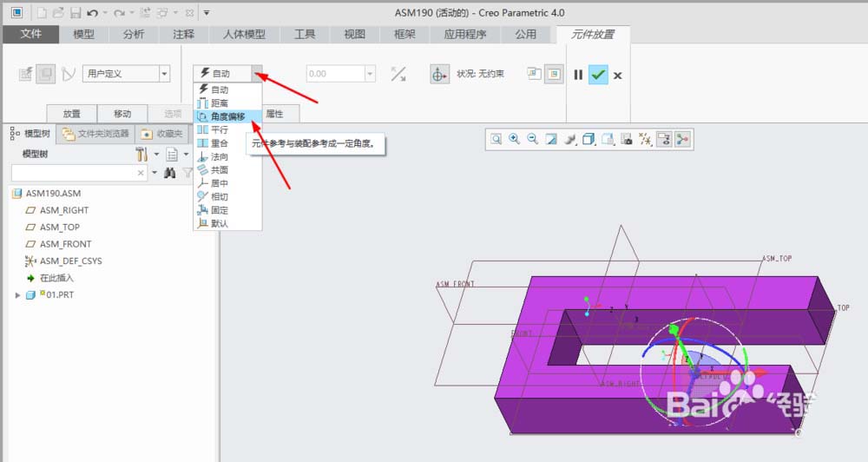Switch to the 模型 ribbon tab

coord(84,35)
